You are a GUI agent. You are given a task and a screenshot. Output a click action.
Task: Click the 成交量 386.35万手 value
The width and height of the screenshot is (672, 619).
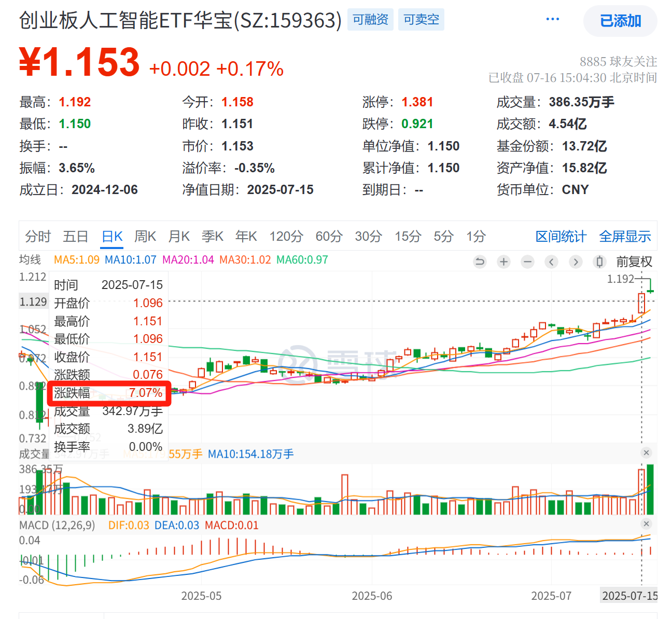(582, 102)
